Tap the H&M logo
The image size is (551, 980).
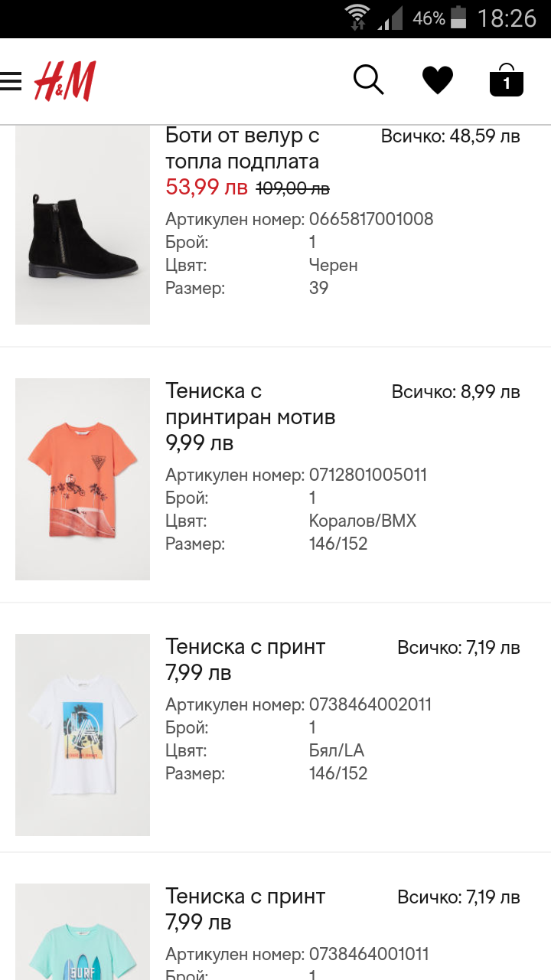65,81
